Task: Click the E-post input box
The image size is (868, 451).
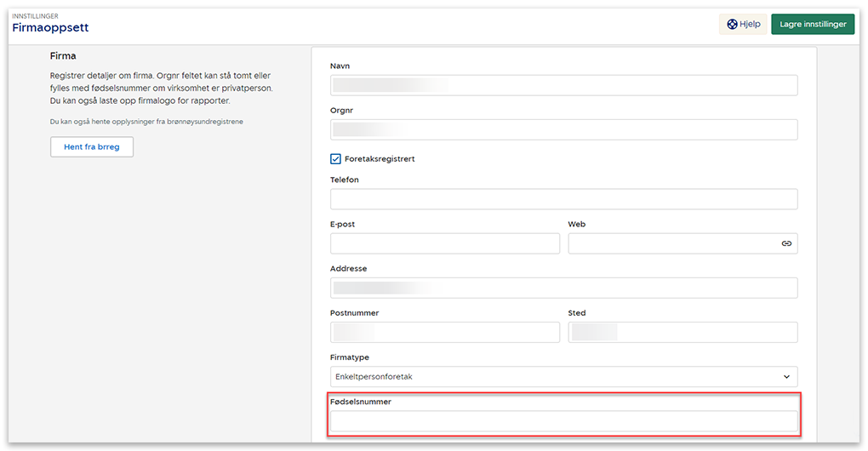Action: [x=444, y=243]
